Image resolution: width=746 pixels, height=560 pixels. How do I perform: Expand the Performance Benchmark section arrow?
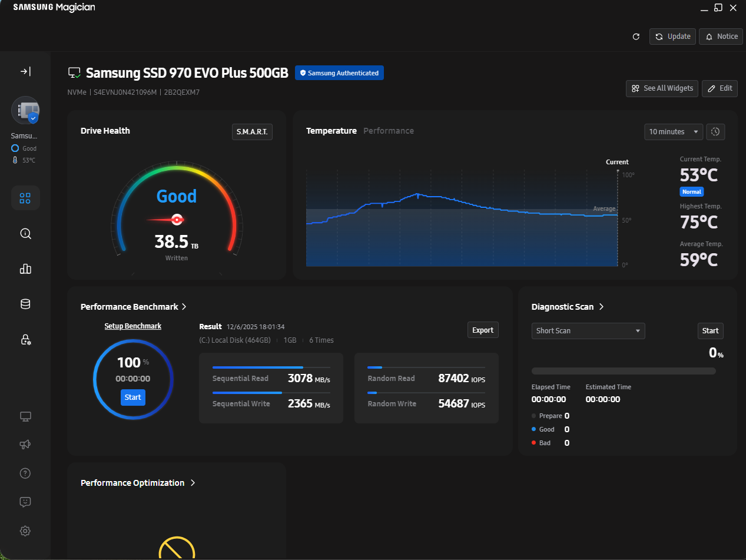[x=184, y=307]
